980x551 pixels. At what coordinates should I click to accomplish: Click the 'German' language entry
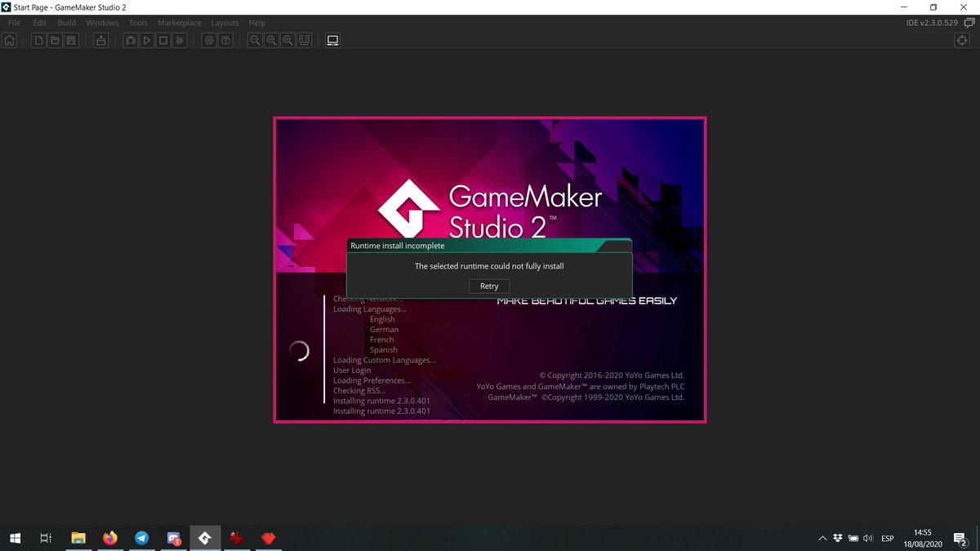click(x=385, y=330)
